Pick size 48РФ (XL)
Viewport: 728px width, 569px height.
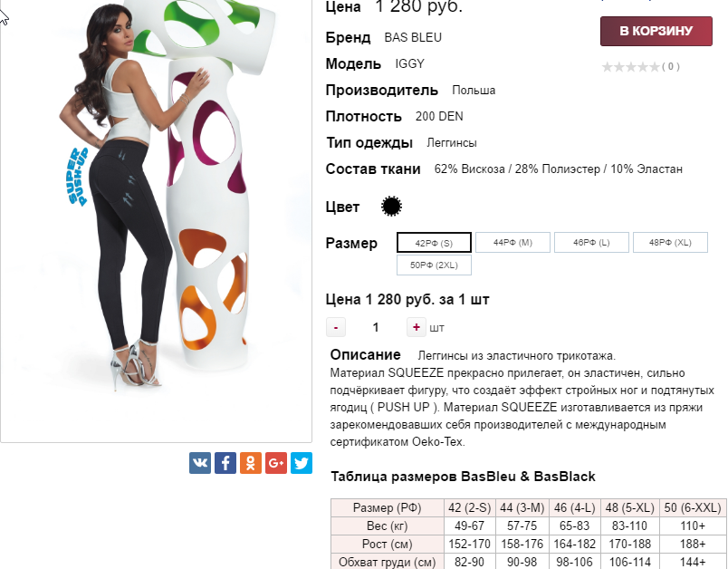pos(670,243)
